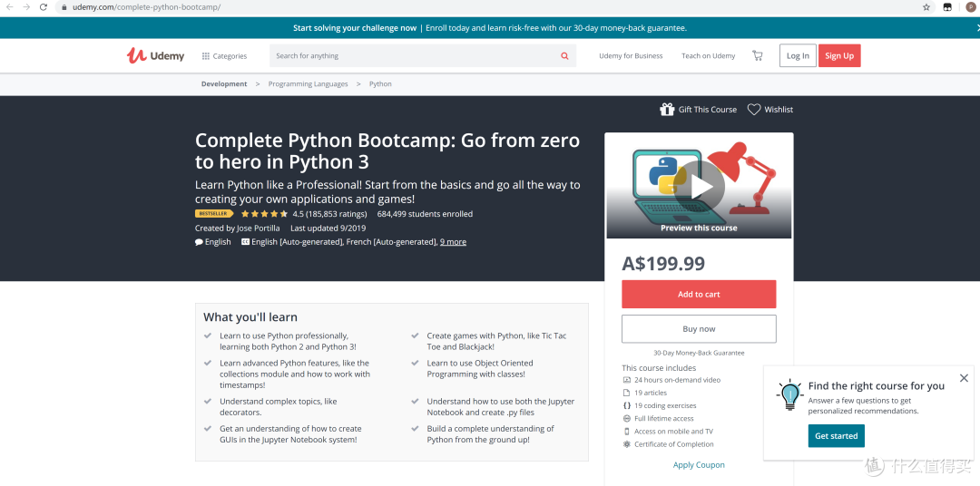980x486 pixels.
Task: Bookmark this page with the star icon
Action: (926, 7)
